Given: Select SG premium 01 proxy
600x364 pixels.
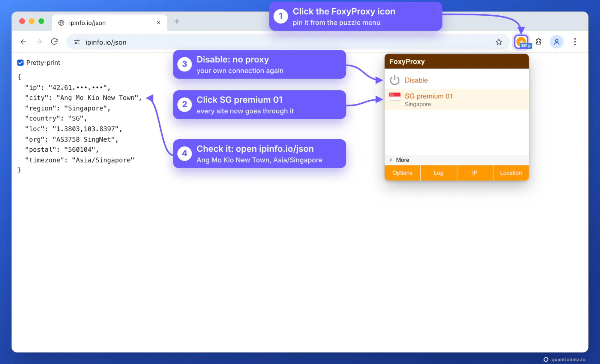Looking at the screenshot, I should (456, 100).
